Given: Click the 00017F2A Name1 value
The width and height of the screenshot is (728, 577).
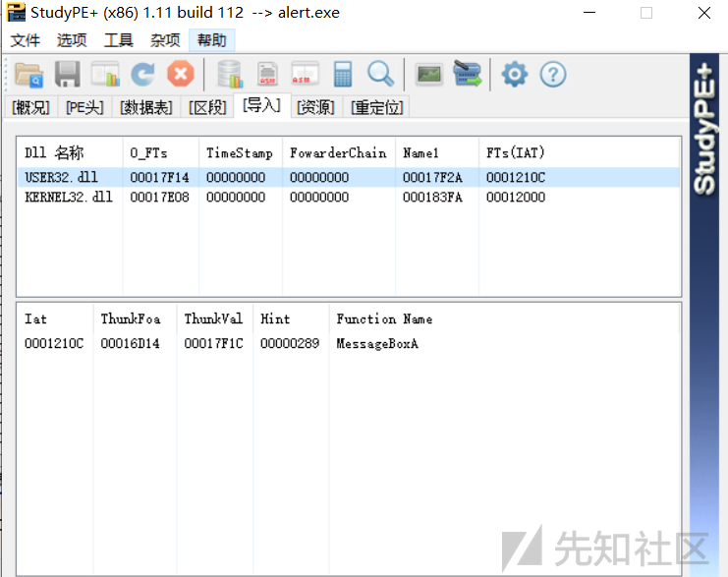Looking at the screenshot, I should coord(432,178).
